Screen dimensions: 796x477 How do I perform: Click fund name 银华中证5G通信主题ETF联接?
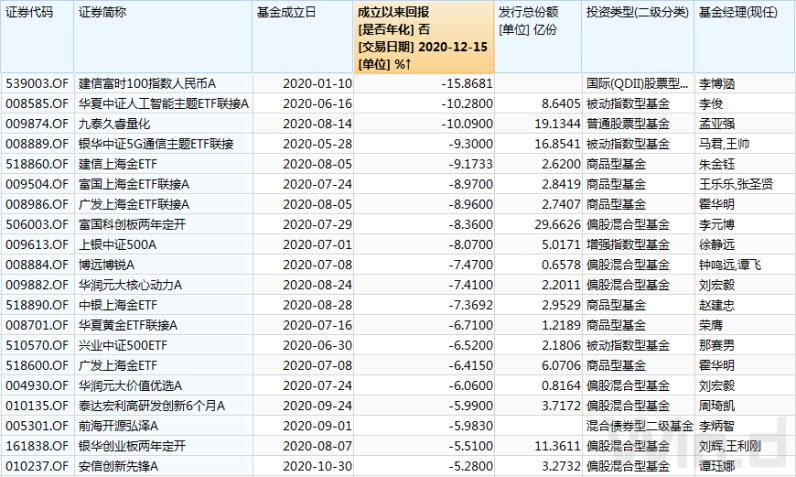[156, 144]
